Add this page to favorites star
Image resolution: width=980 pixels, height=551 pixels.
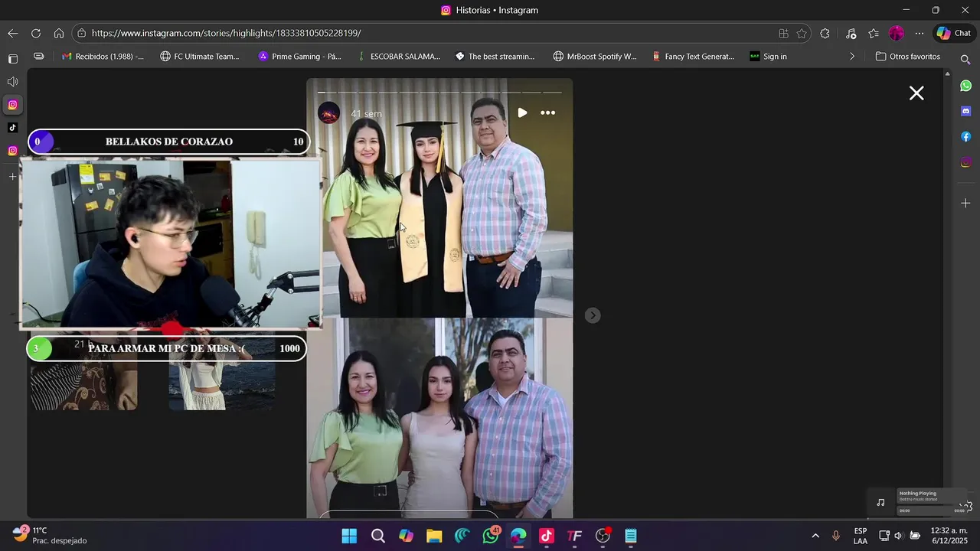(802, 34)
